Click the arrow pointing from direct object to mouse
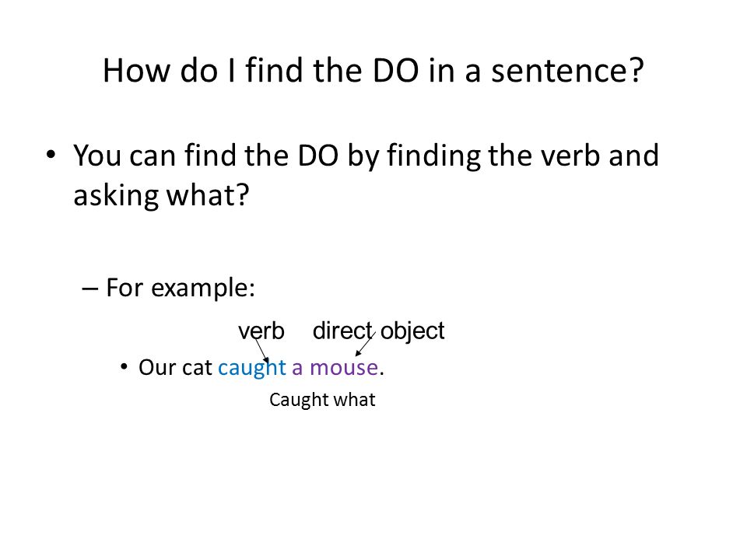The width and height of the screenshot is (747, 560). [366, 344]
